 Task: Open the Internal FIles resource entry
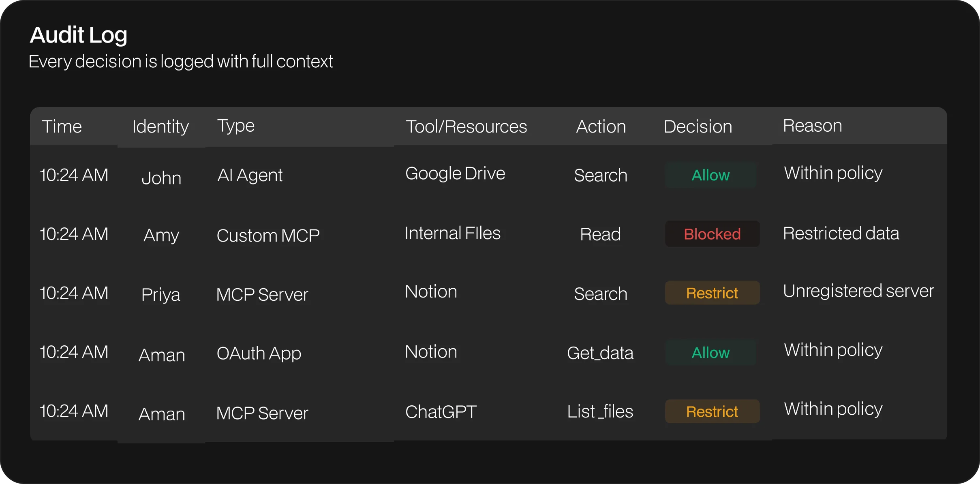click(x=453, y=233)
